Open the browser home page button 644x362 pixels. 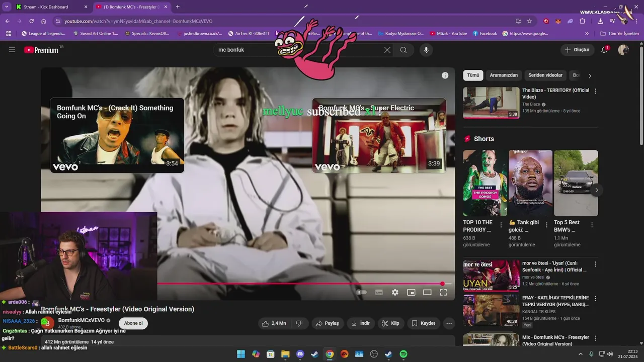point(43,21)
